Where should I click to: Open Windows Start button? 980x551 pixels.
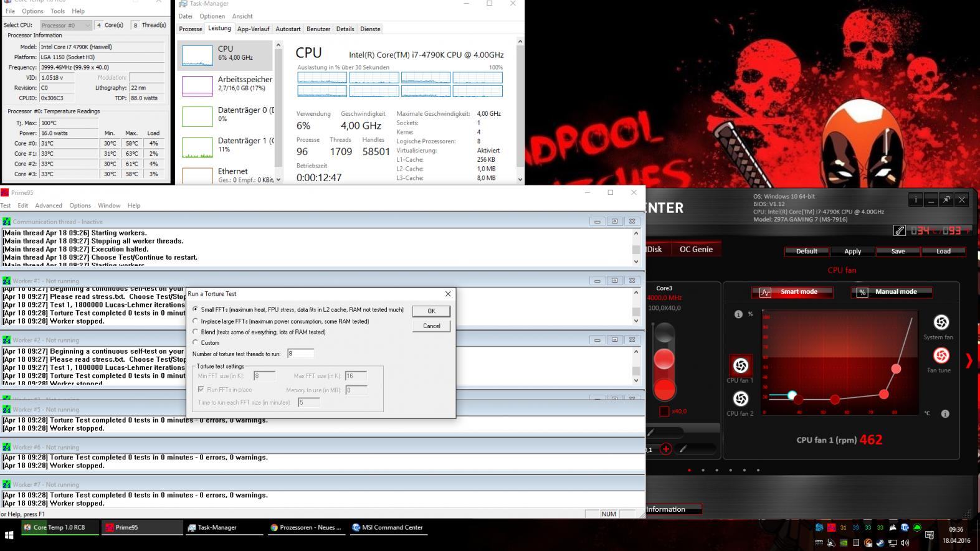pos(9,535)
